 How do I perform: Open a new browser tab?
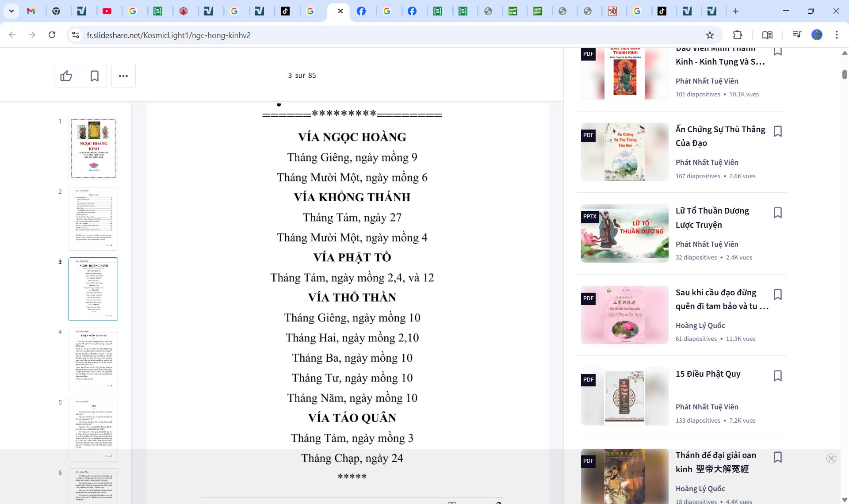[x=736, y=11]
